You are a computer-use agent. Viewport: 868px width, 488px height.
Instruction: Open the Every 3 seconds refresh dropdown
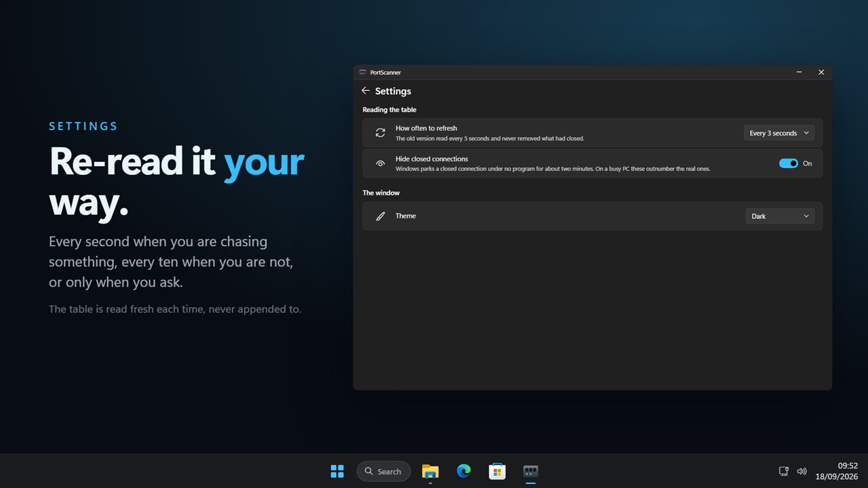point(779,133)
